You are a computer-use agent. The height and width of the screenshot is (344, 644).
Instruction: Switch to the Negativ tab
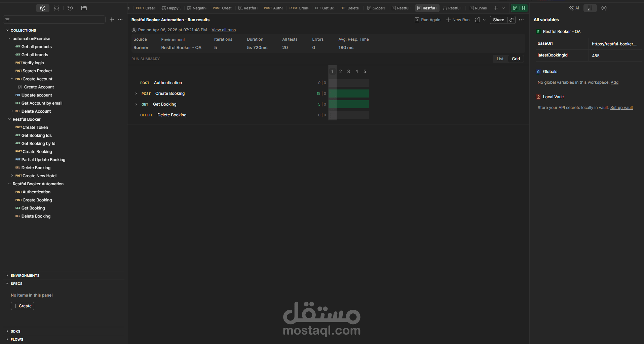tap(197, 8)
